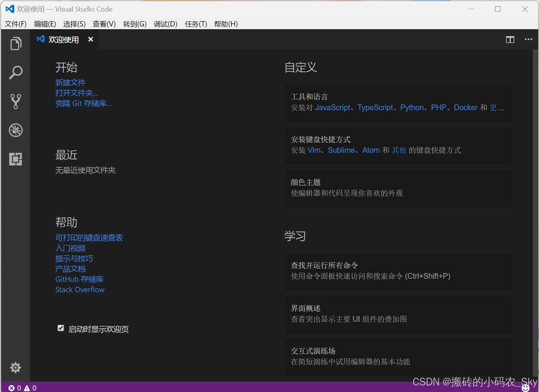
Task: Minimize the Visual Studio Code window
Action: [x=471, y=9]
